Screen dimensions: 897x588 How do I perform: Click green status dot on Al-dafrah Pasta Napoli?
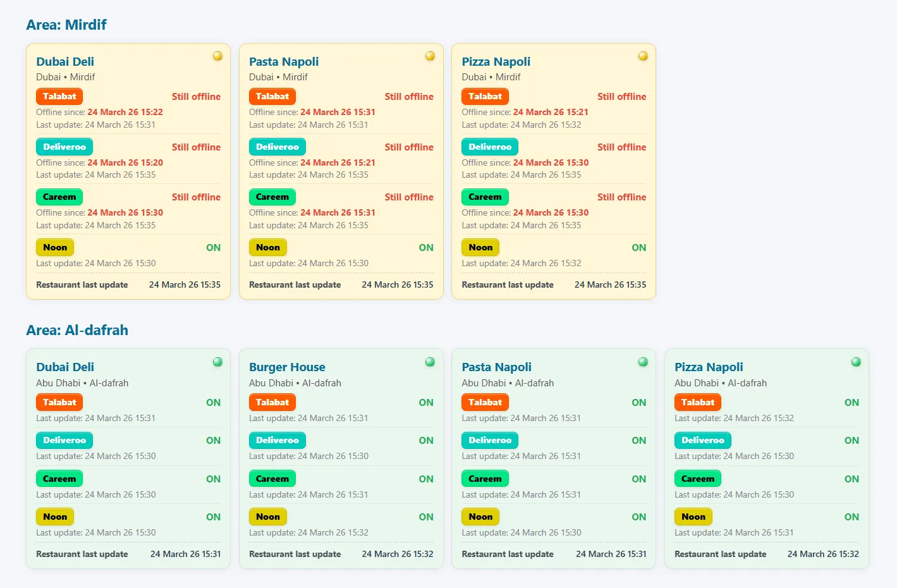(x=643, y=362)
